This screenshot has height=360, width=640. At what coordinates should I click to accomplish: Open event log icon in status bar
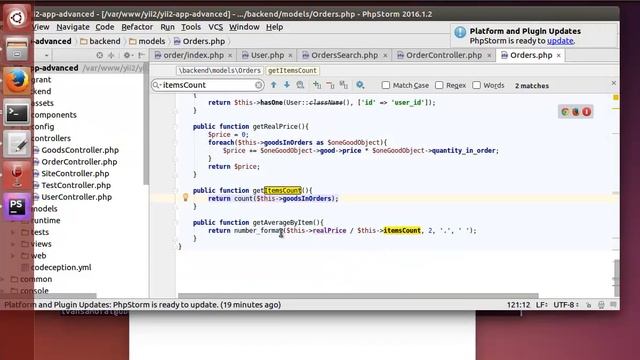pos(613,305)
